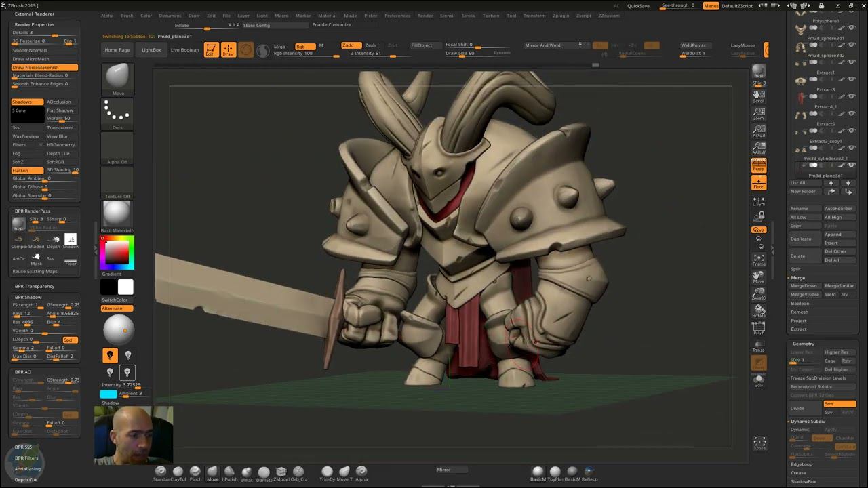Collapse the Dynamic Subdiv section
This screenshot has height=488, width=868.
pos(808,422)
